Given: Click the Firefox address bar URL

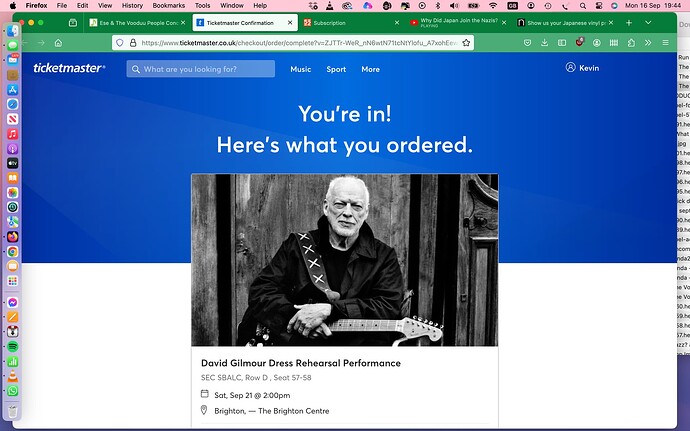Looking at the screenshot, I should click(299, 43).
